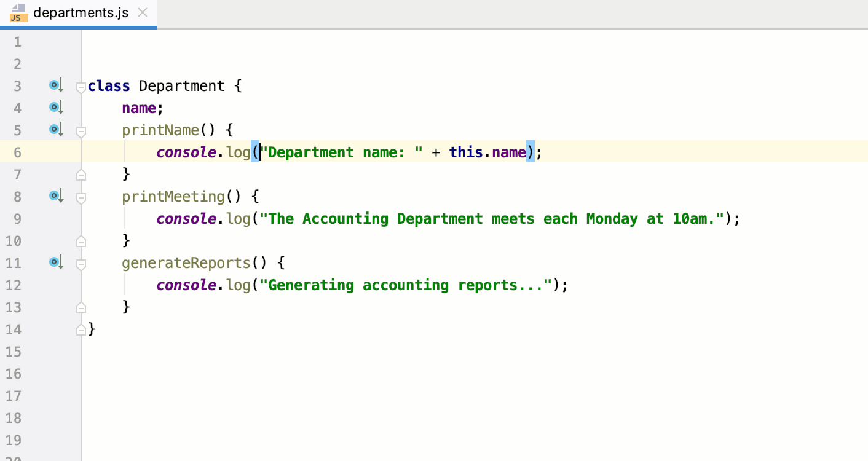Click the gutter icon next to the name field
Image resolution: width=868 pixels, height=461 pixels.
pyautogui.click(x=55, y=106)
